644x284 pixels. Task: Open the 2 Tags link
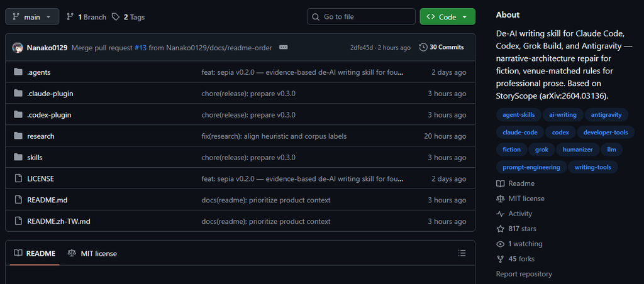click(128, 17)
